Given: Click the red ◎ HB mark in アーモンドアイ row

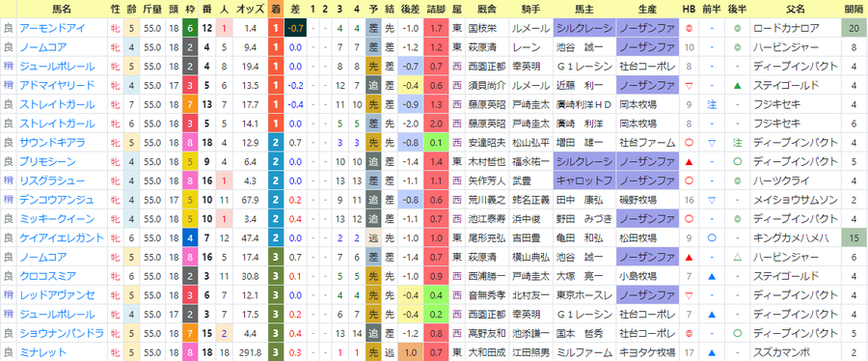Looking at the screenshot, I should point(690,28).
